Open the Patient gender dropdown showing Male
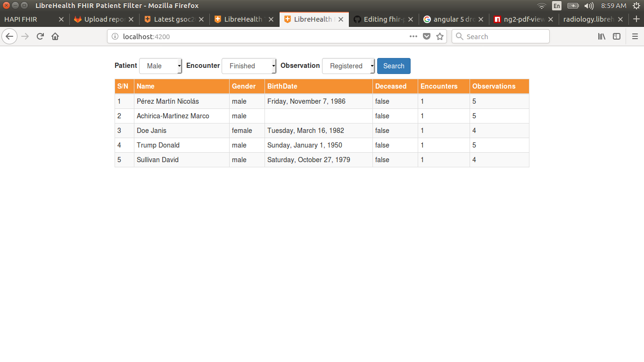The width and height of the screenshot is (644, 362). pos(160,66)
